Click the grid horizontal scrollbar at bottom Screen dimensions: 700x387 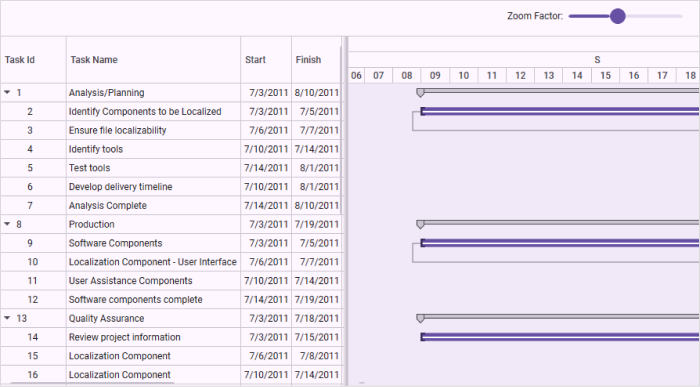[92, 383]
